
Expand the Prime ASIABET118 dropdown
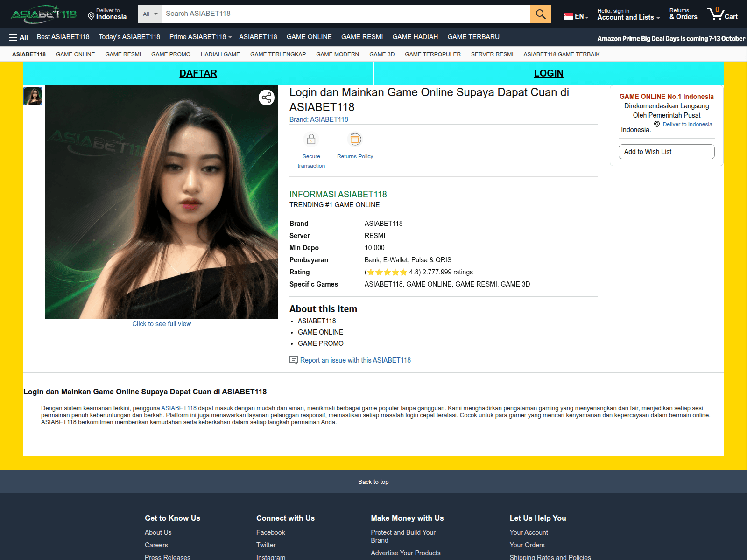(x=200, y=37)
